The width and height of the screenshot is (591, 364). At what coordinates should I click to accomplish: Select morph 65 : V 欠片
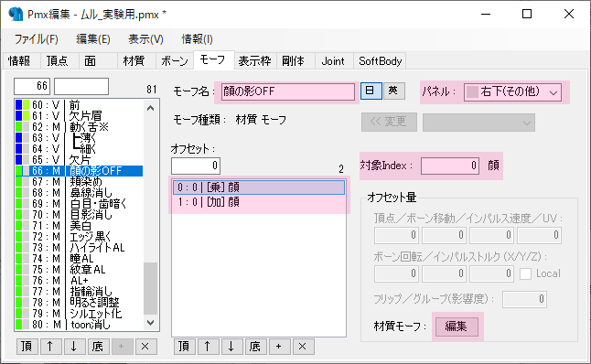[x=79, y=159]
